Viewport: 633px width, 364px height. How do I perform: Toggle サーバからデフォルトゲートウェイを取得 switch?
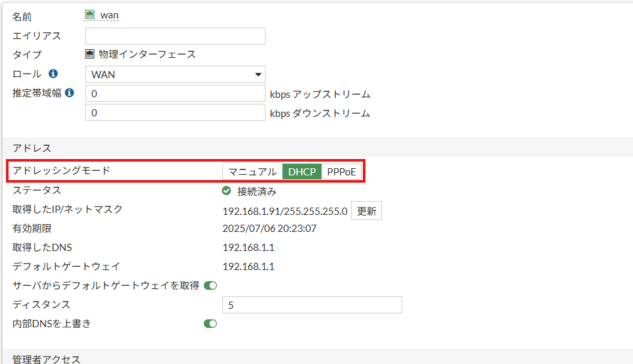click(x=210, y=286)
